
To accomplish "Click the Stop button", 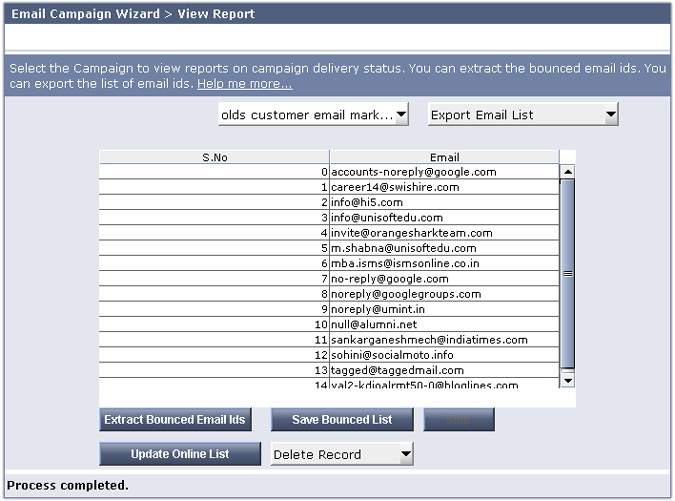I will coord(459,420).
